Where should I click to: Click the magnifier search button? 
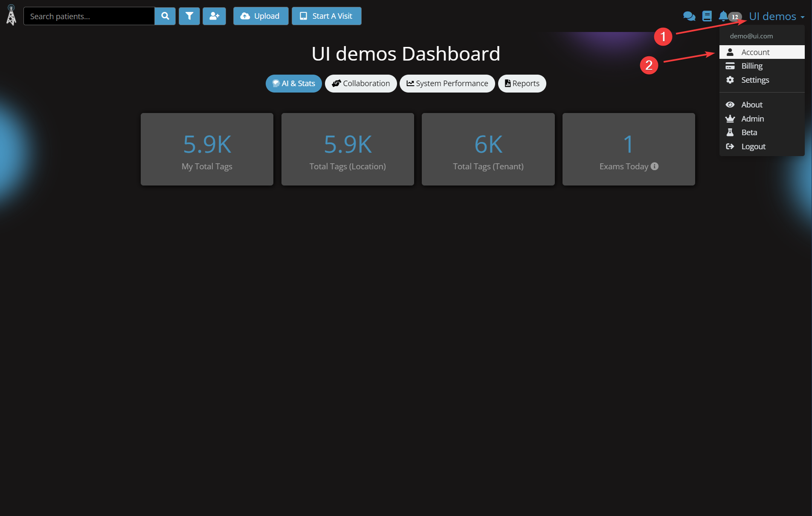pos(165,16)
